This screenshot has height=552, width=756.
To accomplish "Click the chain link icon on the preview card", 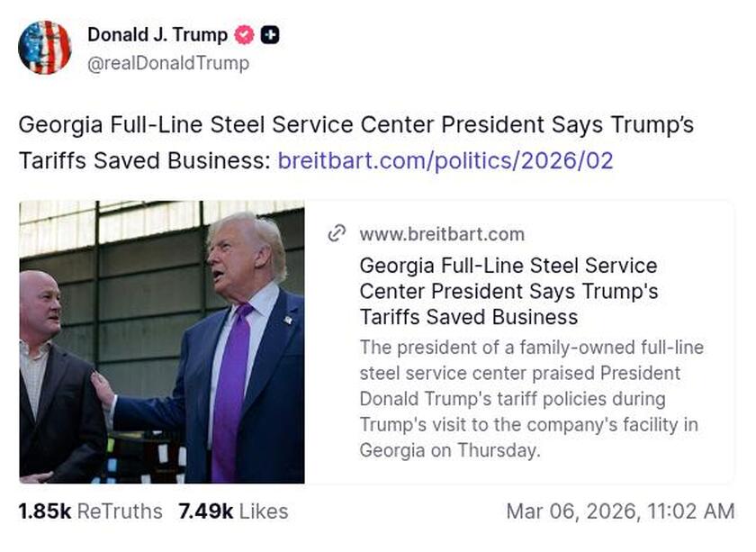I will (337, 232).
